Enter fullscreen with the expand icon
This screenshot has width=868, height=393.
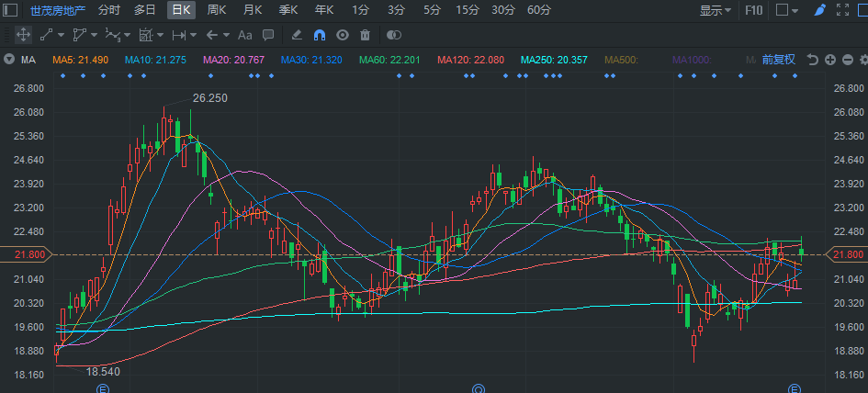pos(842,10)
